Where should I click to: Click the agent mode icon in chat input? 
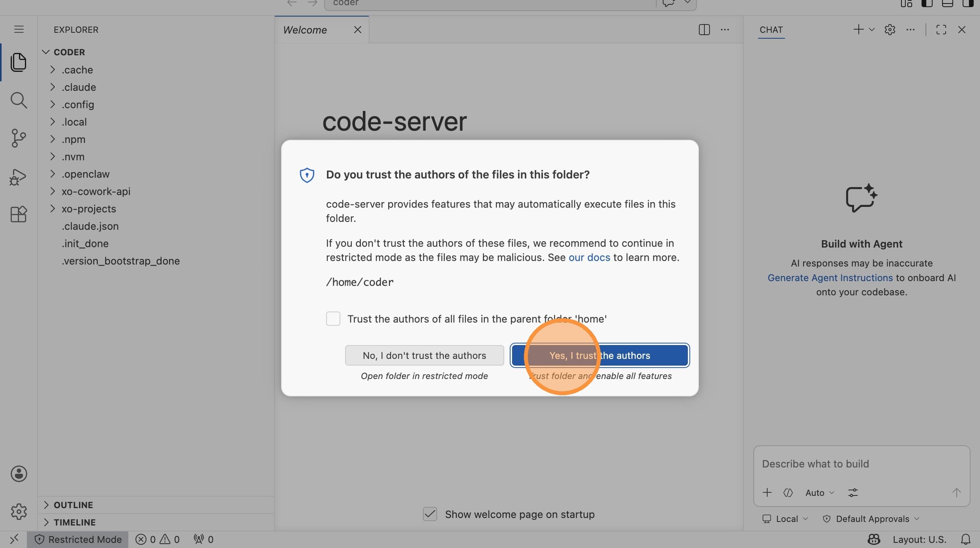[x=788, y=492]
